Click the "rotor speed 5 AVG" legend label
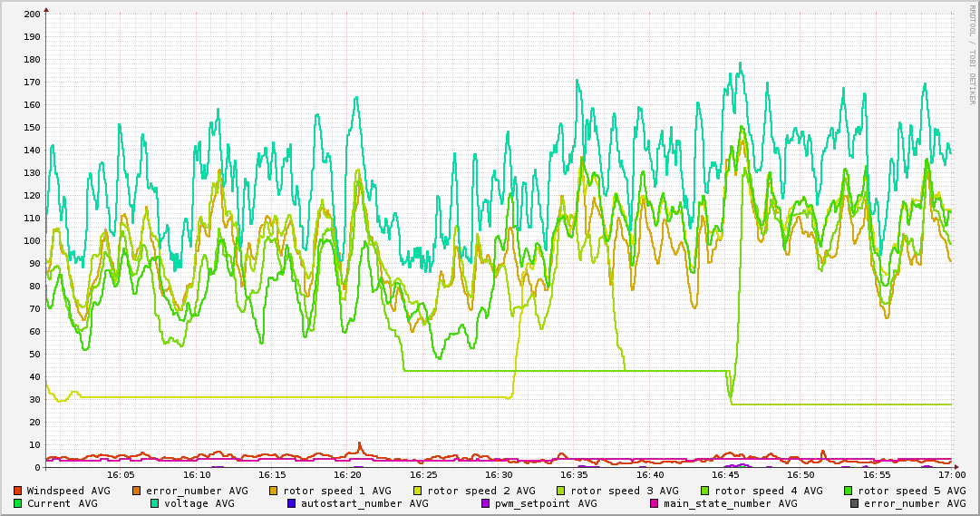This screenshot has height=516, width=980. click(912, 491)
